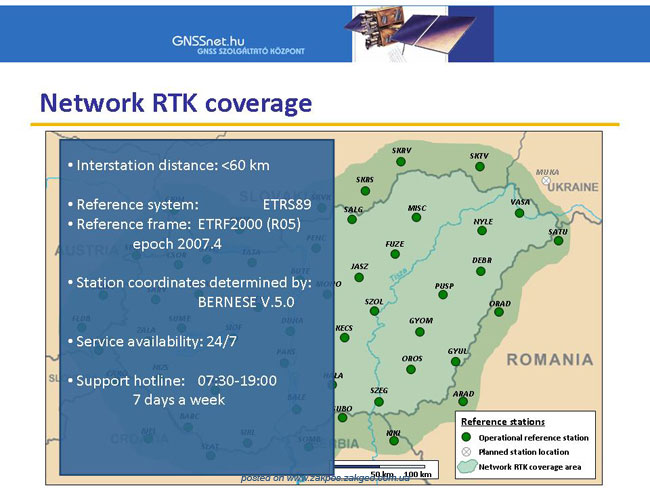This screenshot has height=488, width=650.
Task: Click the GYOM reference station marker
Action: tap(420, 332)
